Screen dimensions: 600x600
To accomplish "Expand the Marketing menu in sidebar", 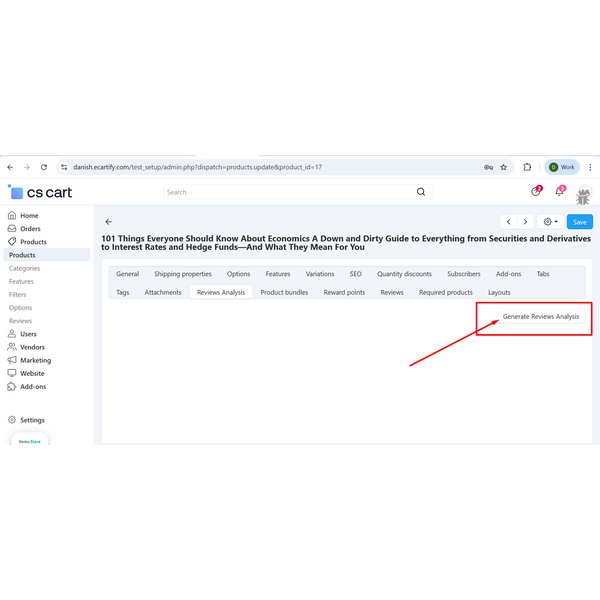I will [x=35, y=360].
